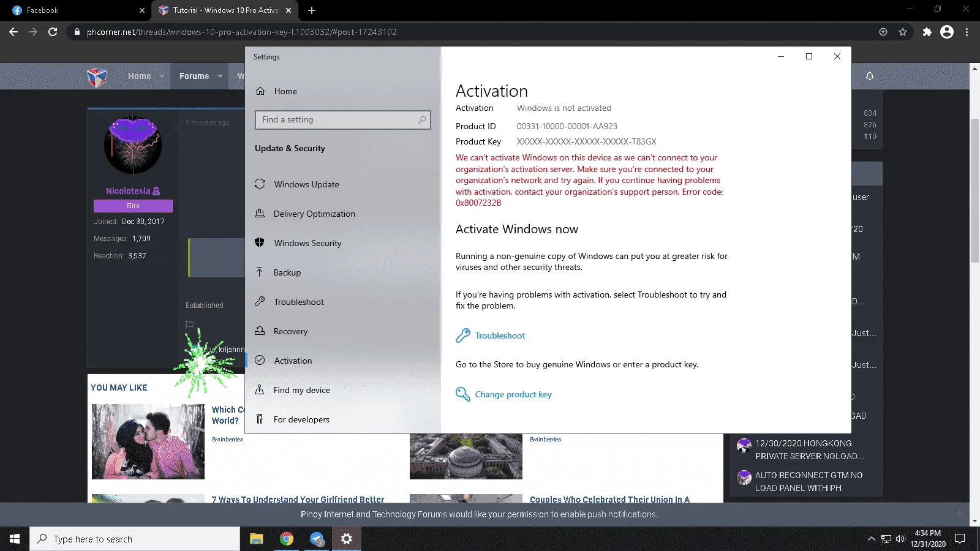Click the Troubleshoot wrench link icon
Screen dimensions: 980x551
[463, 335]
